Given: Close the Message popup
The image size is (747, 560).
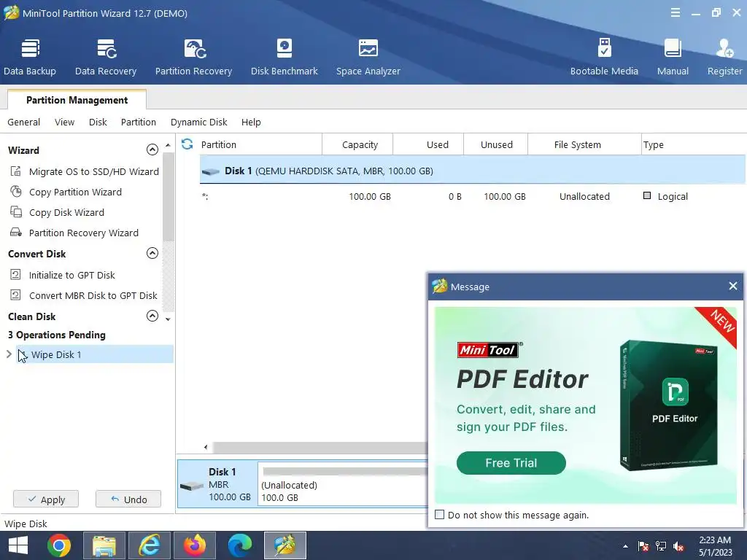Looking at the screenshot, I should coord(732,286).
